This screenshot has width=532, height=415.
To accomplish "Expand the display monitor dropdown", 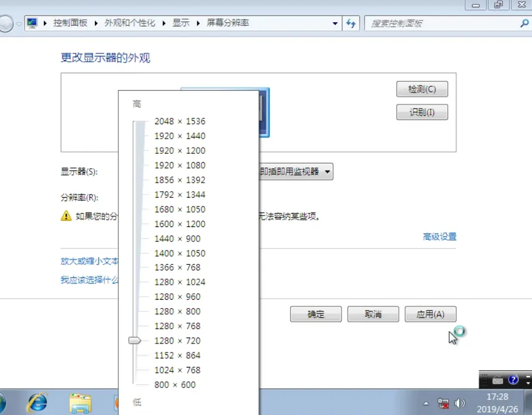I will 328,172.
